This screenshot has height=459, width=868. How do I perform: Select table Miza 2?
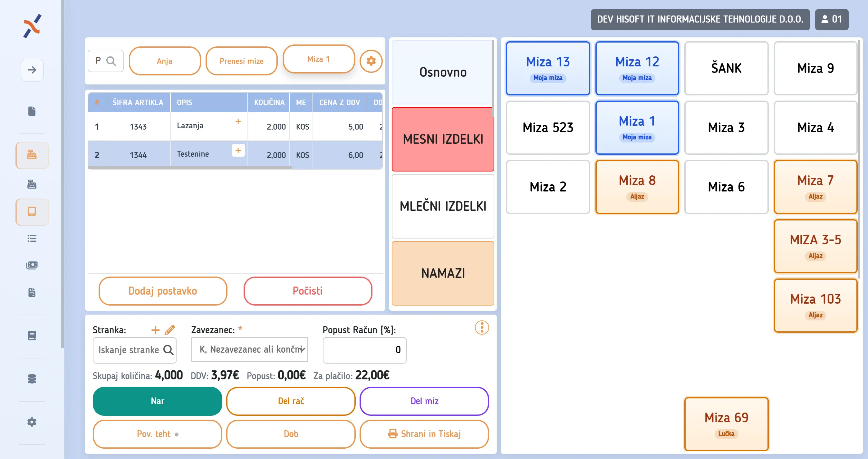tap(547, 187)
